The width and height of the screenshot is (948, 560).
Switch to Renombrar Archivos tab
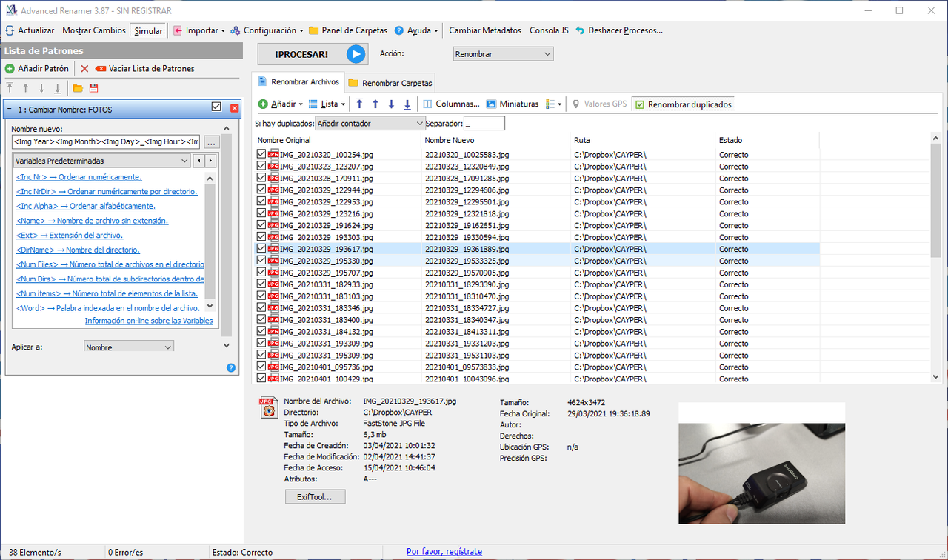tap(297, 82)
